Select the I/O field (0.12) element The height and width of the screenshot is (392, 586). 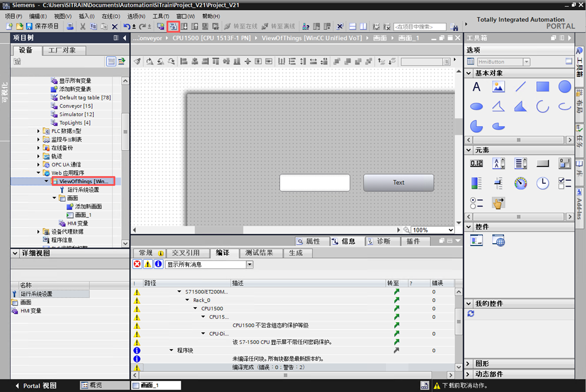pos(476,164)
